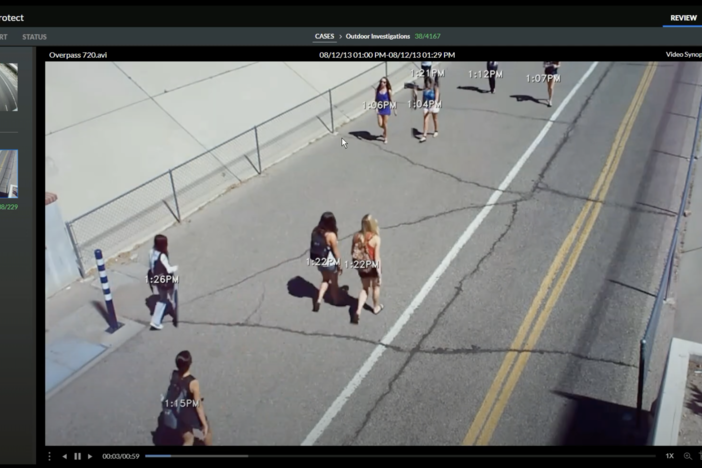Click the Video Synopsis label
Viewport: 702px width, 468px height.
(x=684, y=55)
